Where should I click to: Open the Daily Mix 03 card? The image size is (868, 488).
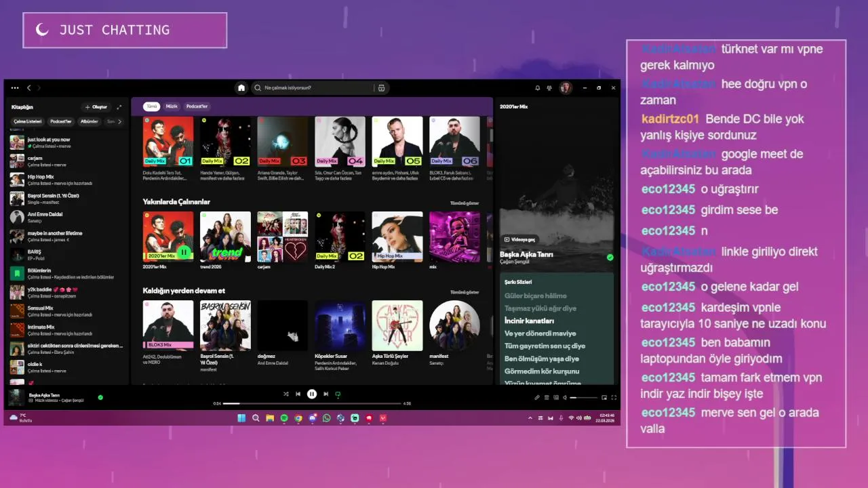tap(283, 147)
